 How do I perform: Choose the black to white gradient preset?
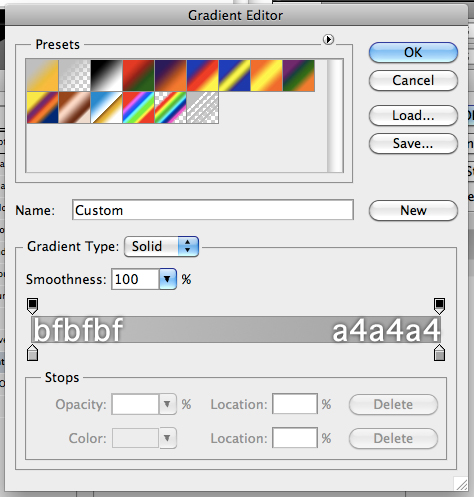click(106, 76)
